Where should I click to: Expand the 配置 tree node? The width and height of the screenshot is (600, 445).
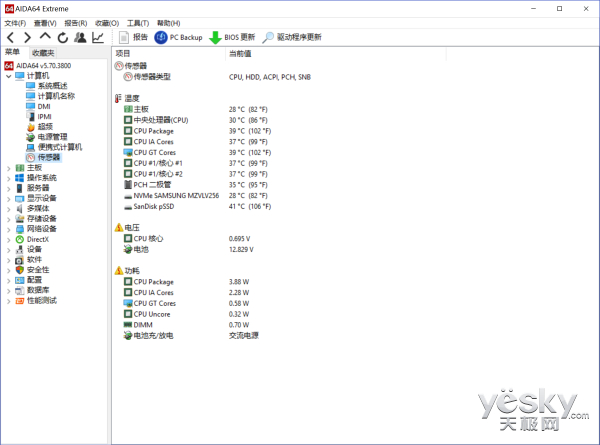coord(9,280)
